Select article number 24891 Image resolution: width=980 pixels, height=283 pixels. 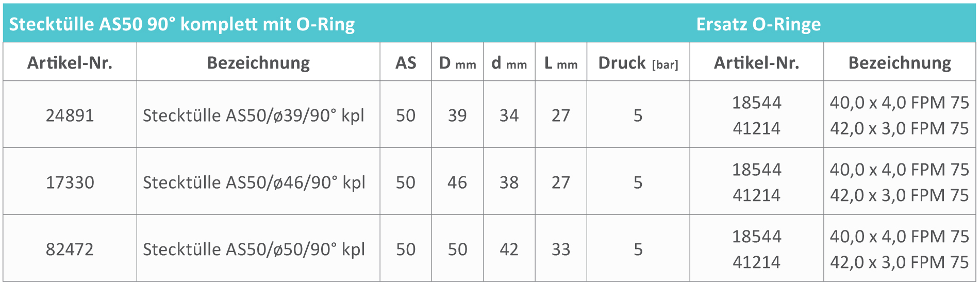pyautogui.click(x=70, y=115)
